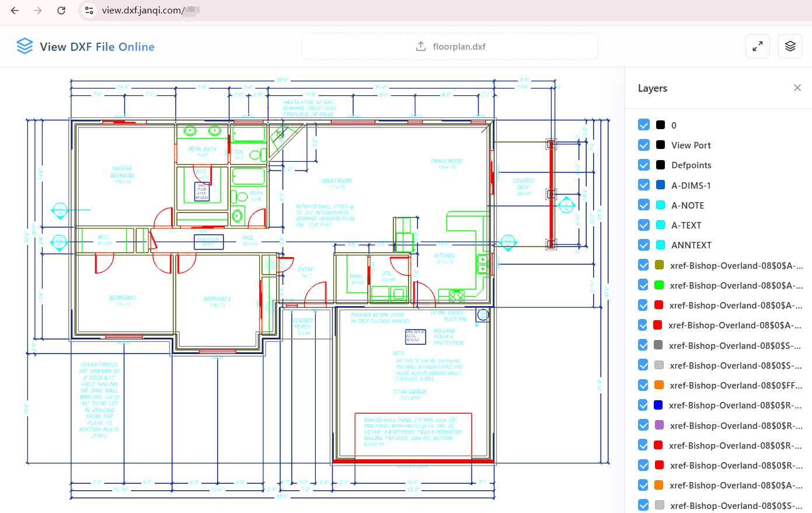Uncheck the xref layer with green swatch
Image resolution: width=812 pixels, height=513 pixels.
click(643, 285)
